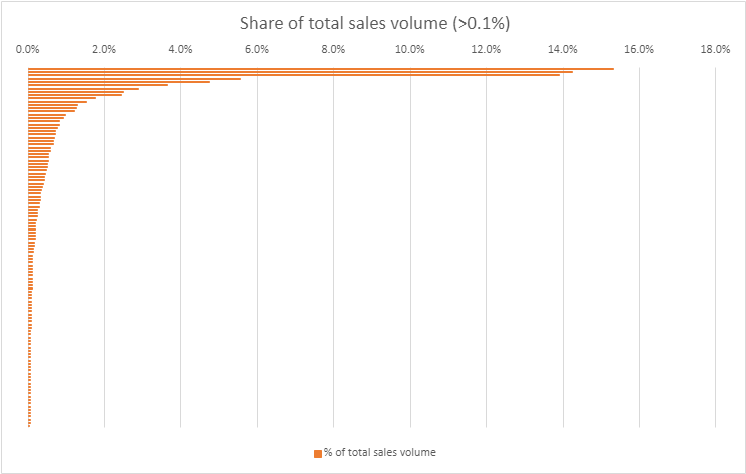Click the longest bar at the top
The height and width of the screenshot is (474, 746).
point(320,68)
